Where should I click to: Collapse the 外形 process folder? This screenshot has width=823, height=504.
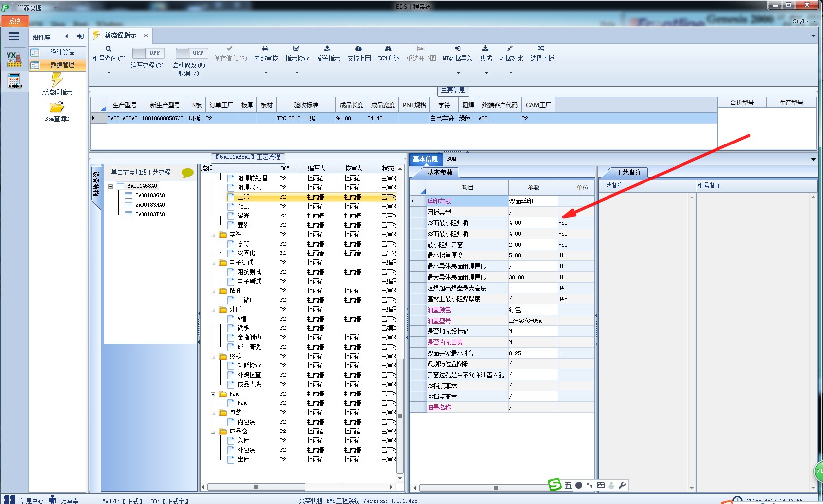[x=214, y=310]
